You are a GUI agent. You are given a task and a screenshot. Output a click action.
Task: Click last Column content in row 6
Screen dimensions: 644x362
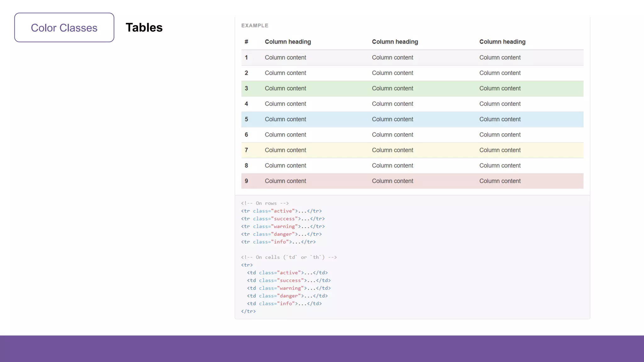[x=500, y=134]
